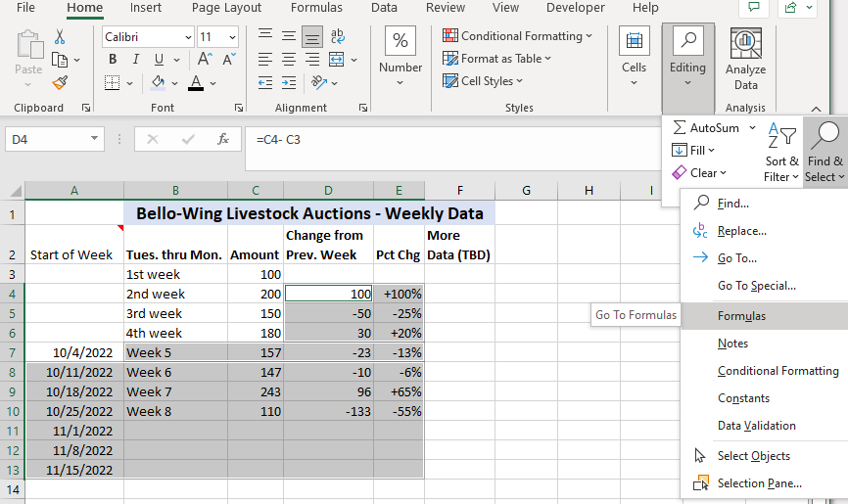
Task: Open the font size 11 dropdown
Action: click(x=232, y=37)
